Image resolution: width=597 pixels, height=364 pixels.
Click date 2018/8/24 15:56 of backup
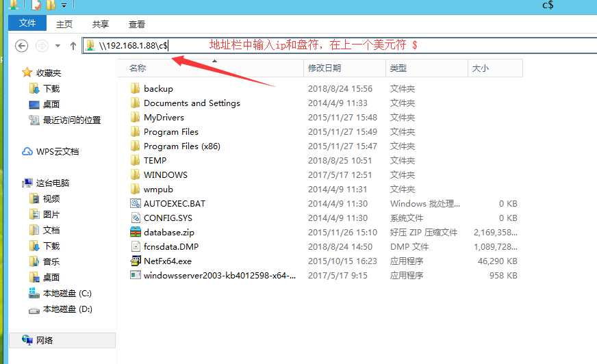click(x=340, y=89)
